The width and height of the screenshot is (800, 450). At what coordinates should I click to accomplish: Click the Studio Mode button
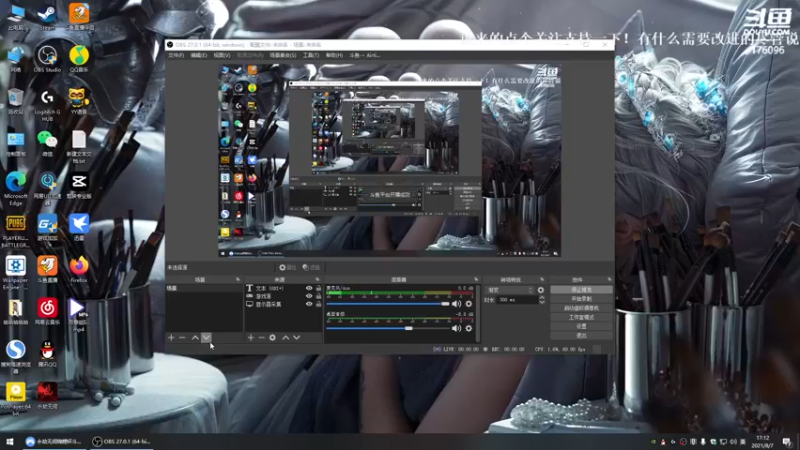click(x=582, y=317)
